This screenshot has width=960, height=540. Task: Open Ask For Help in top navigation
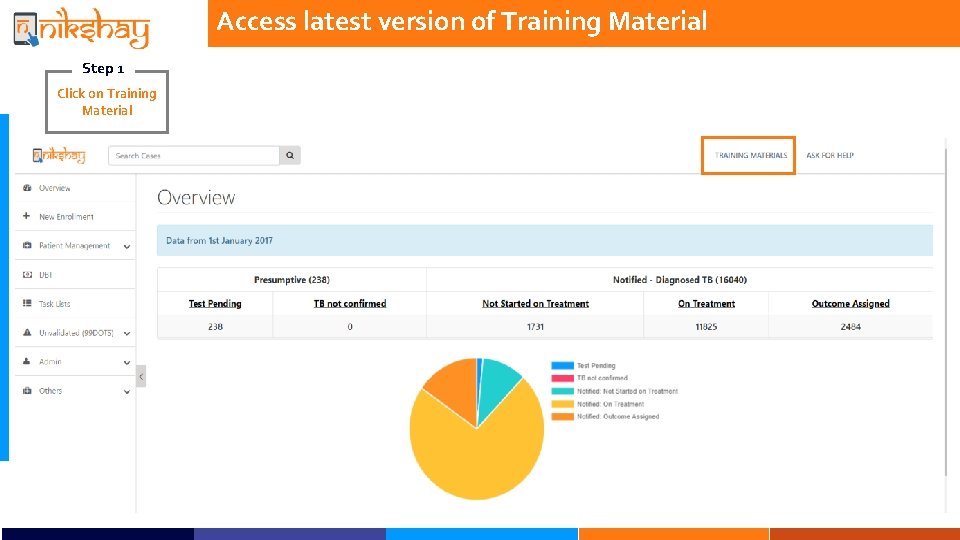point(830,156)
